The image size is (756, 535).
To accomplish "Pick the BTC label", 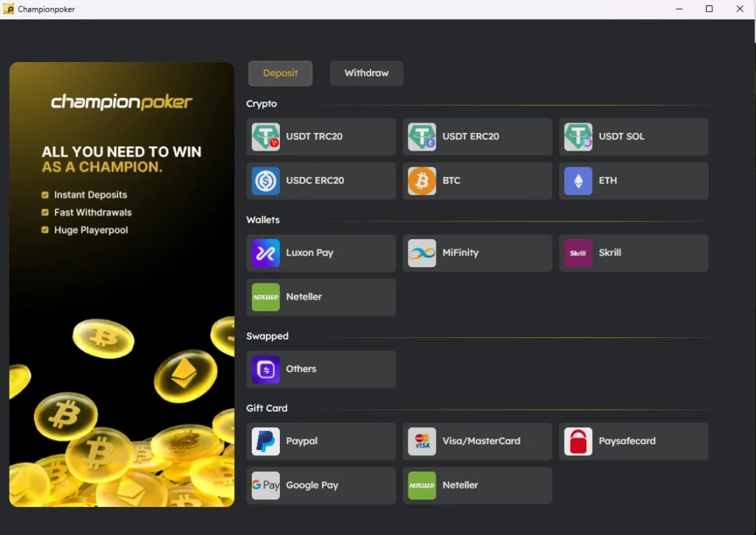I will [451, 180].
